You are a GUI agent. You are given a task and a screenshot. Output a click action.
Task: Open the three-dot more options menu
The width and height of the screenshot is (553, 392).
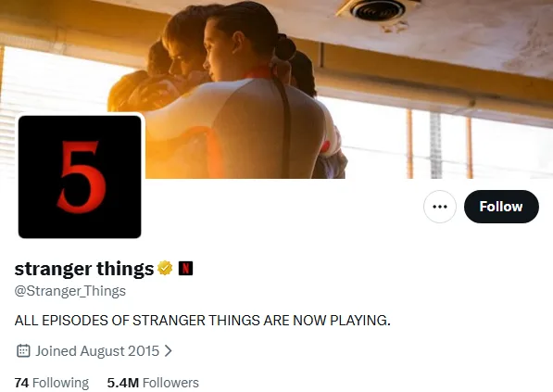point(439,207)
